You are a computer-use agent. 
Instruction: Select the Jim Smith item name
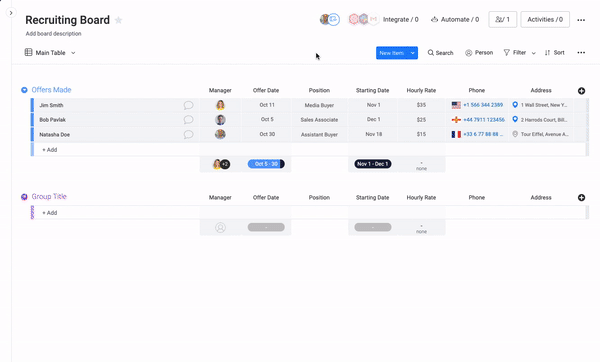pyautogui.click(x=51, y=105)
